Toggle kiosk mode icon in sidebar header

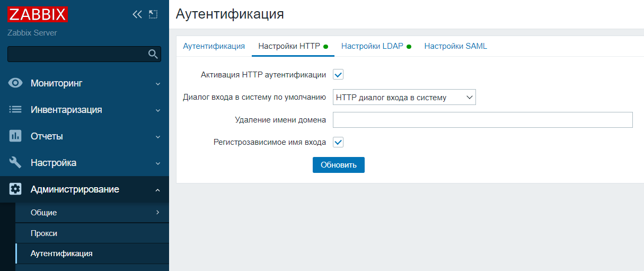(153, 14)
